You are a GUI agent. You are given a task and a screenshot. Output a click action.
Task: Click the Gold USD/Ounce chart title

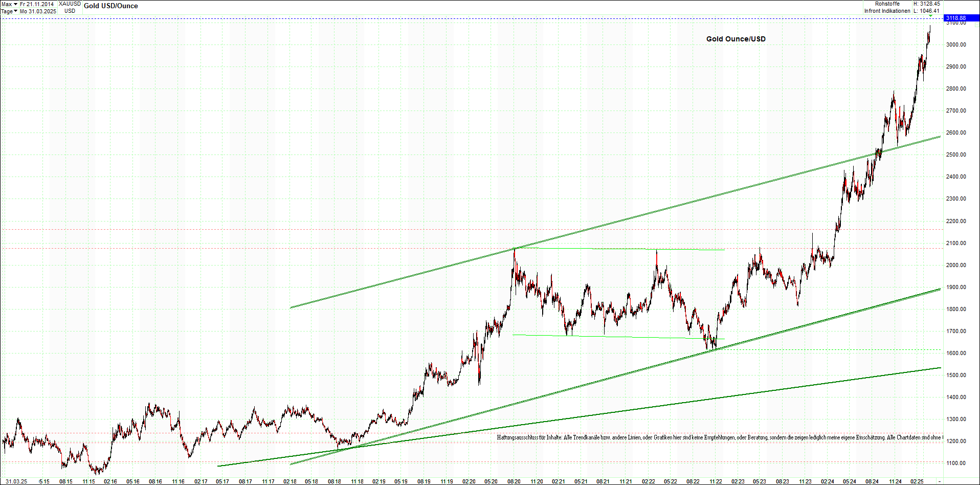tap(111, 6)
